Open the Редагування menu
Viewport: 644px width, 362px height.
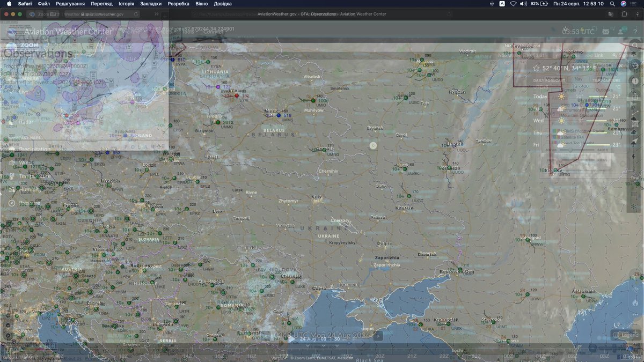[70, 3]
